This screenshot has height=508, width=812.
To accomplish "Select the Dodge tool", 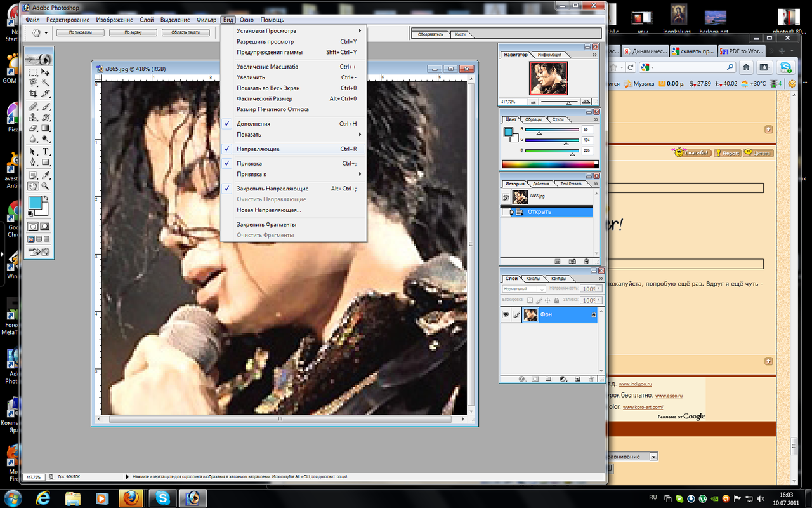I will 45,138.
